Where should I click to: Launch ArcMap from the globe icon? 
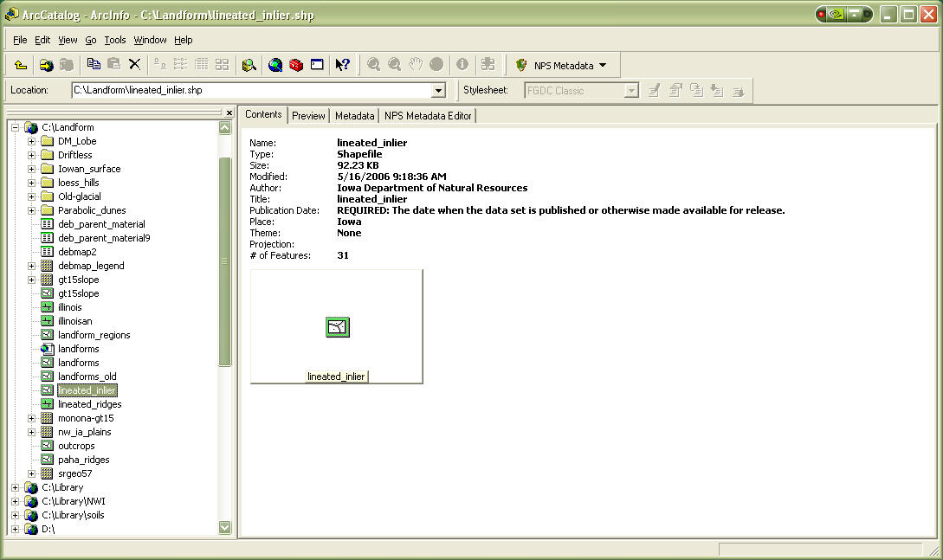click(275, 65)
